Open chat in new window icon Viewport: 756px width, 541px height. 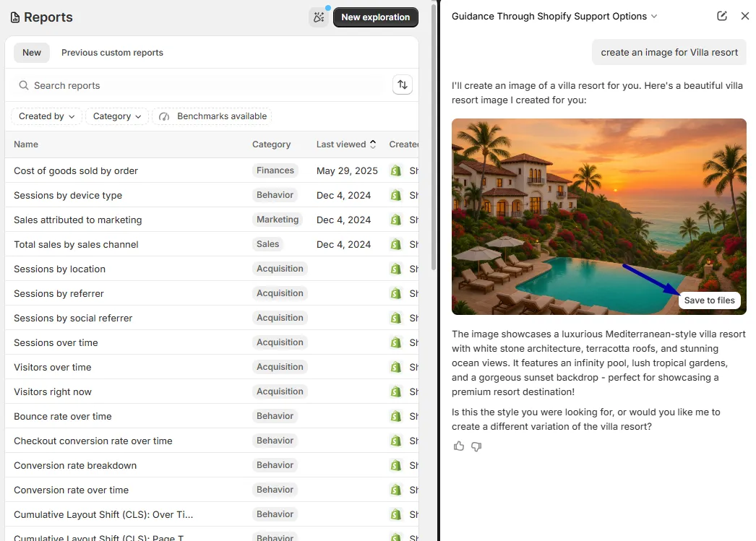[722, 16]
